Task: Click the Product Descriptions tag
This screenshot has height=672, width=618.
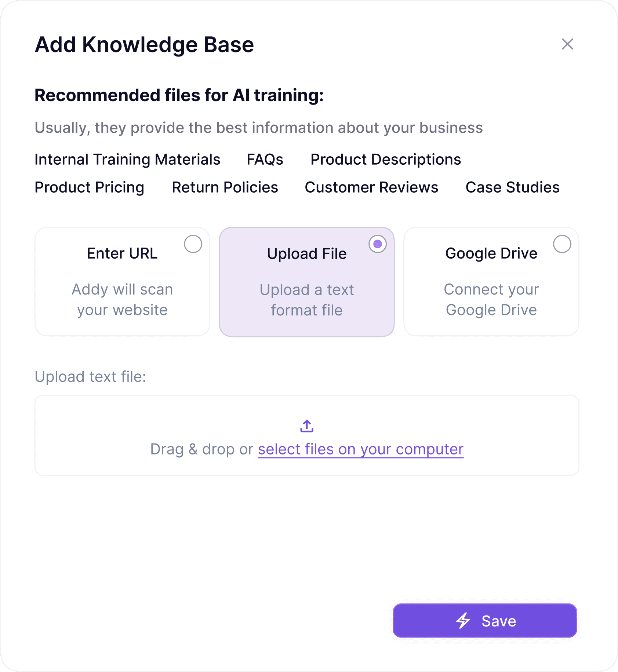Action: (386, 159)
